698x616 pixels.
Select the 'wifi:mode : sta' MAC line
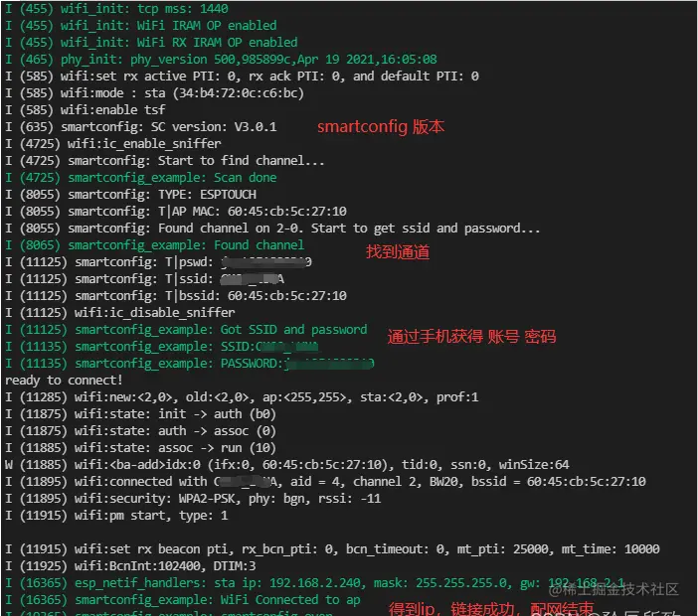[154, 93]
